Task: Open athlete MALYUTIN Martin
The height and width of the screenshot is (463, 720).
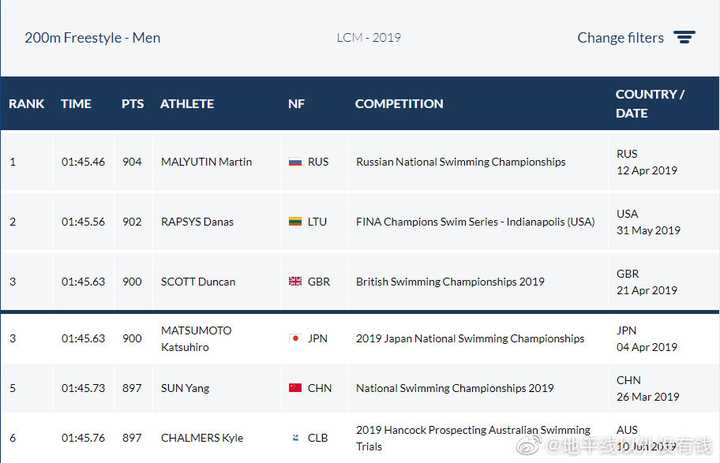Action: coord(206,162)
